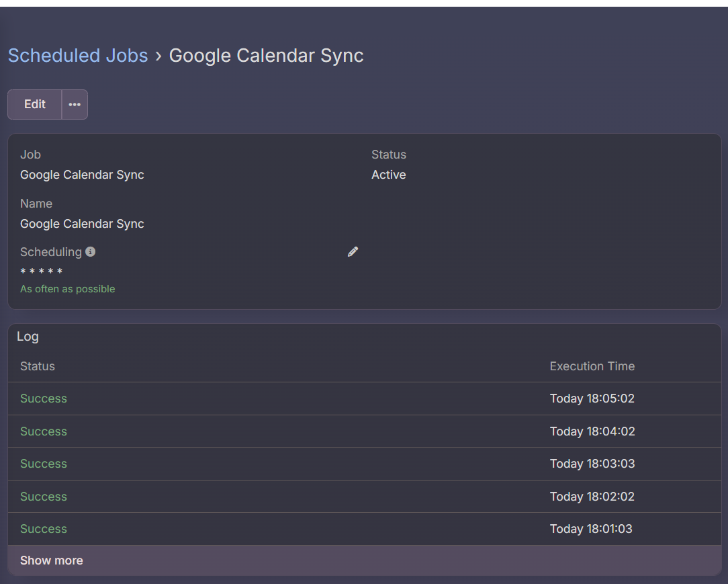
Task: Expand the log with Show more
Action: pos(52,560)
